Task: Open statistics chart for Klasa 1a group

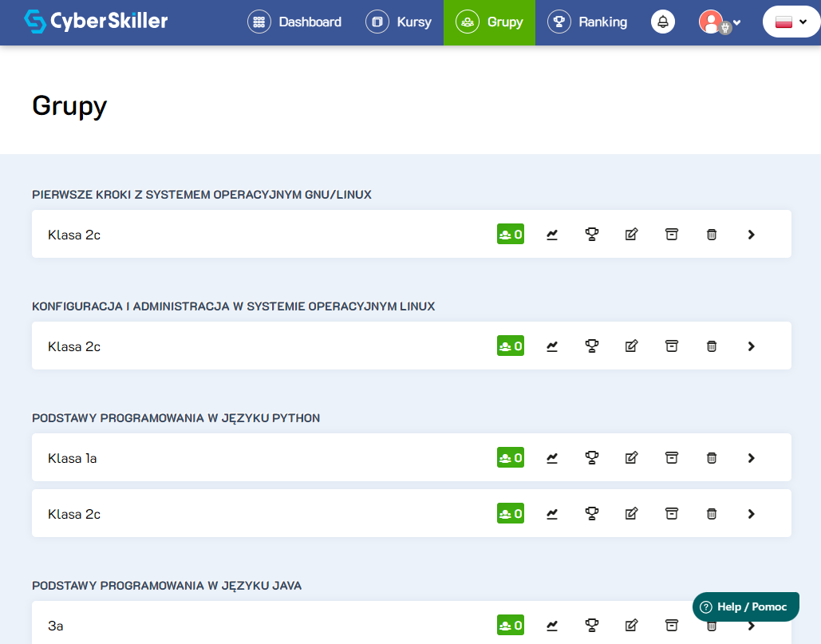Action: pos(552,458)
